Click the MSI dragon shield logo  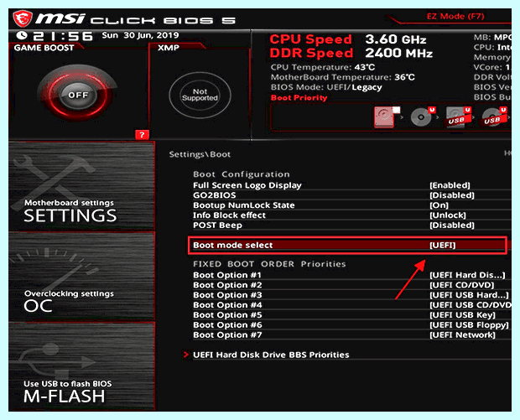pos(23,18)
